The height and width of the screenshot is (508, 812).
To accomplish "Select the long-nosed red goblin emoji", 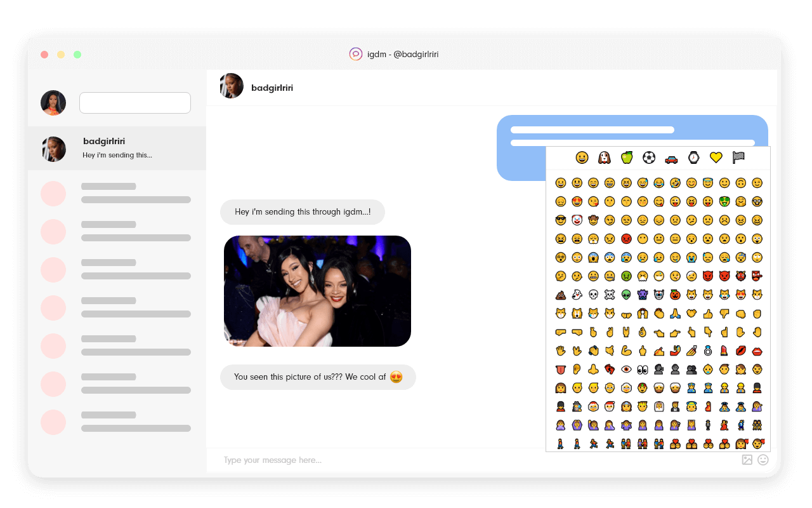I will pos(757,276).
